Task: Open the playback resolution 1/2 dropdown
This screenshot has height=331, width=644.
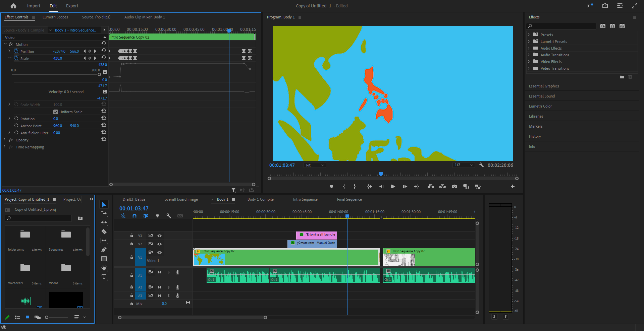Action: pos(464,165)
